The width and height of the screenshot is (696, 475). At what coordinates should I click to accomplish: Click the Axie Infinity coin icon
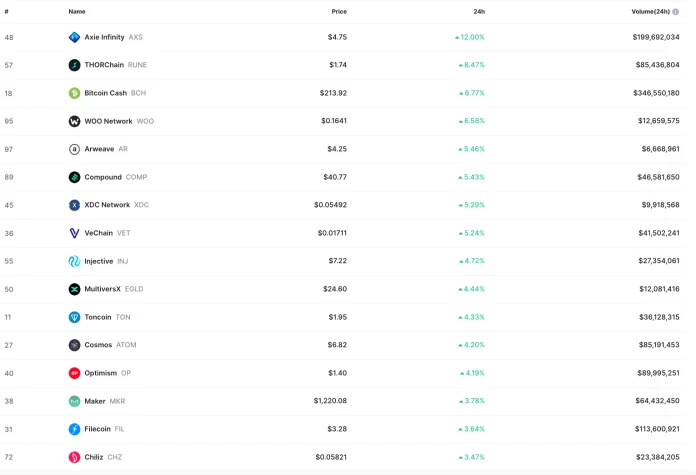pos(74,37)
